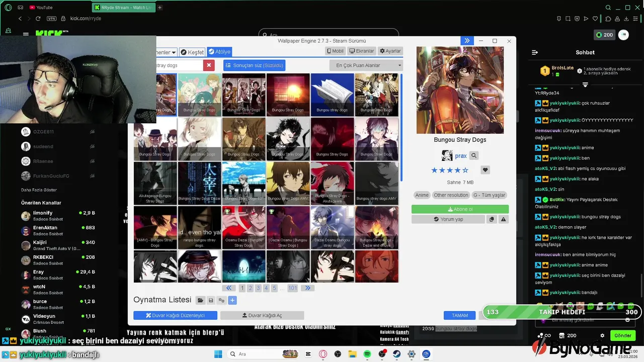Open the Mobil button in Wallpaper Engine

(x=336, y=51)
